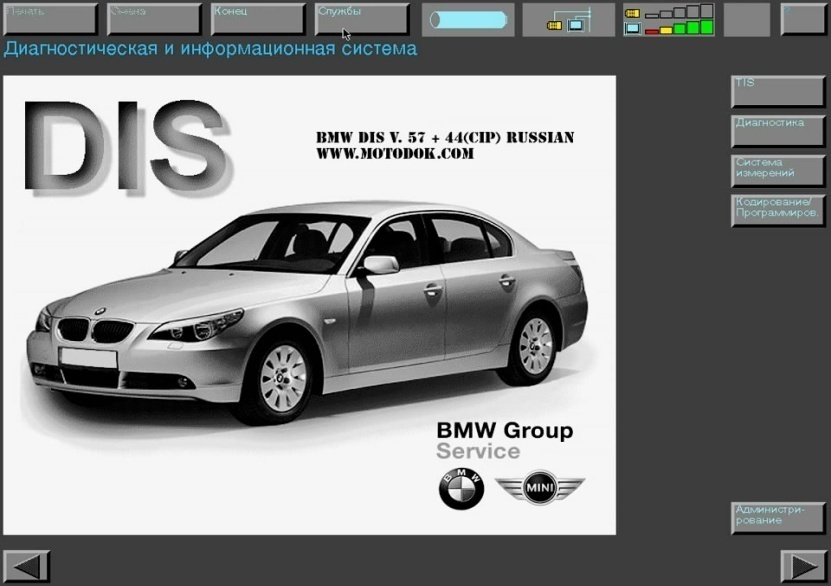Click 'Диагностическая и информационная система' heading
This screenshot has width=831, height=586.
pos(210,49)
